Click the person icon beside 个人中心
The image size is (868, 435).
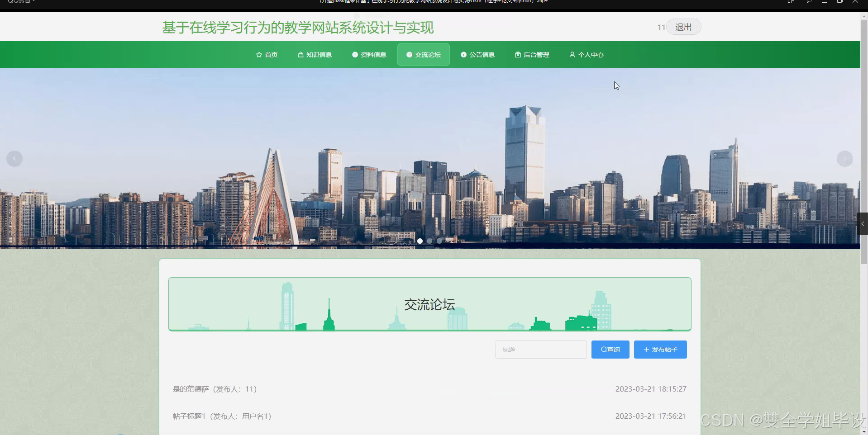[x=572, y=54]
